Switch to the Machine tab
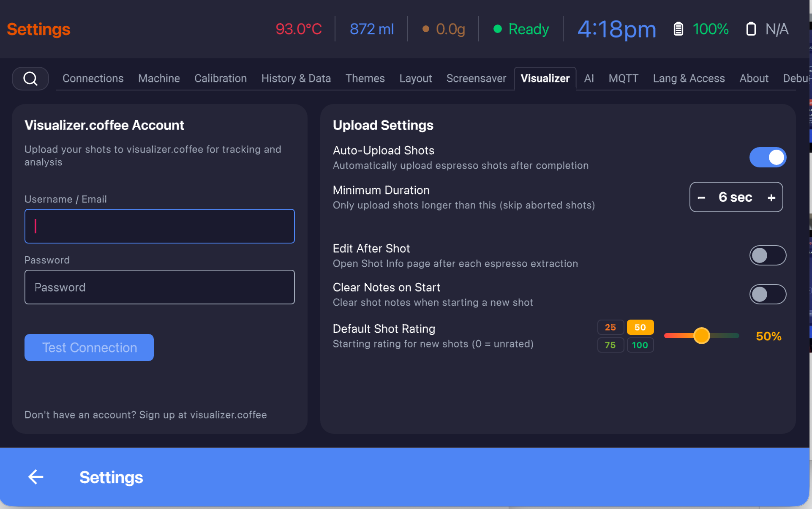812x509 pixels. (x=159, y=79)
